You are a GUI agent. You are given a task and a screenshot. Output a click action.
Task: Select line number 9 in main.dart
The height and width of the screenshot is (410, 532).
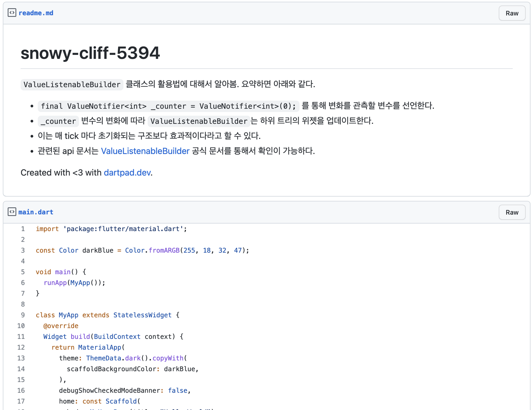tap(23, 315)
